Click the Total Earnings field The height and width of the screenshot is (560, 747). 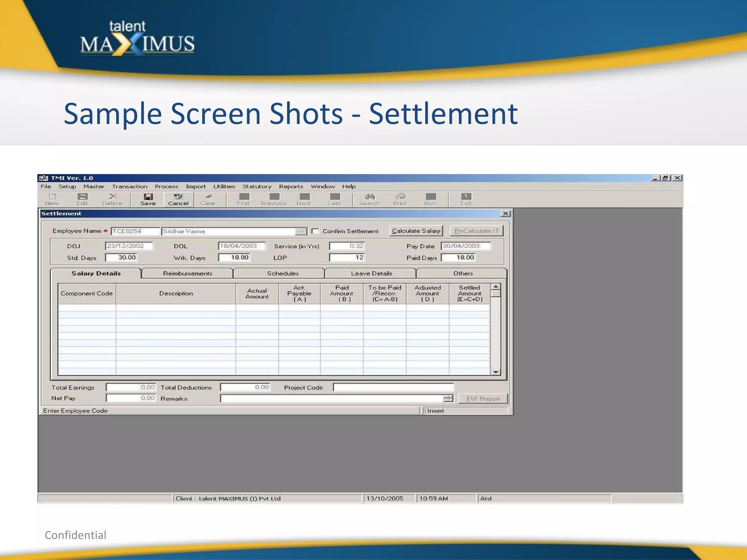pyautogui.click(x=131, y=387)
